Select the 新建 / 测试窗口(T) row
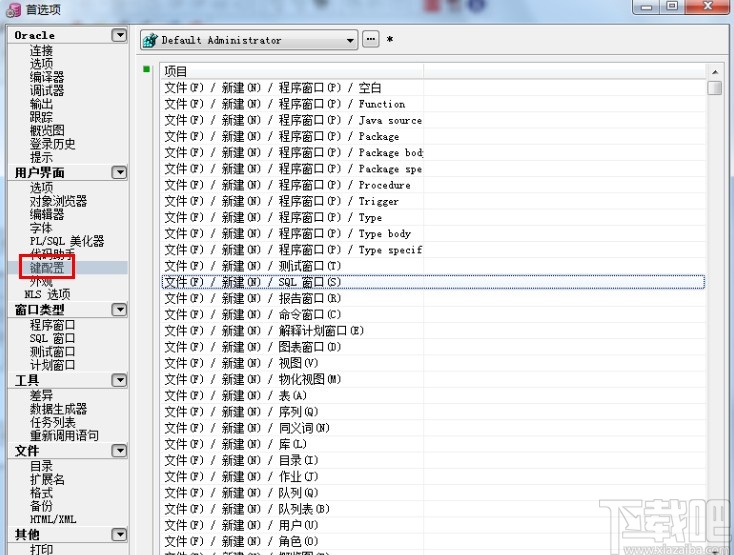 pos(433,266)
